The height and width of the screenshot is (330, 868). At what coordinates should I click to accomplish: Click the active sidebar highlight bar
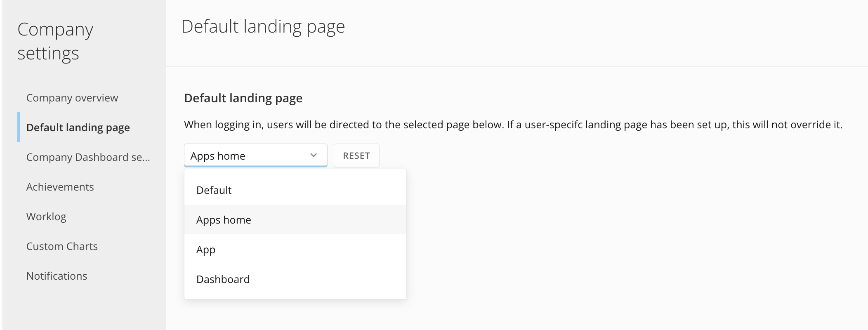click(19, 127)
